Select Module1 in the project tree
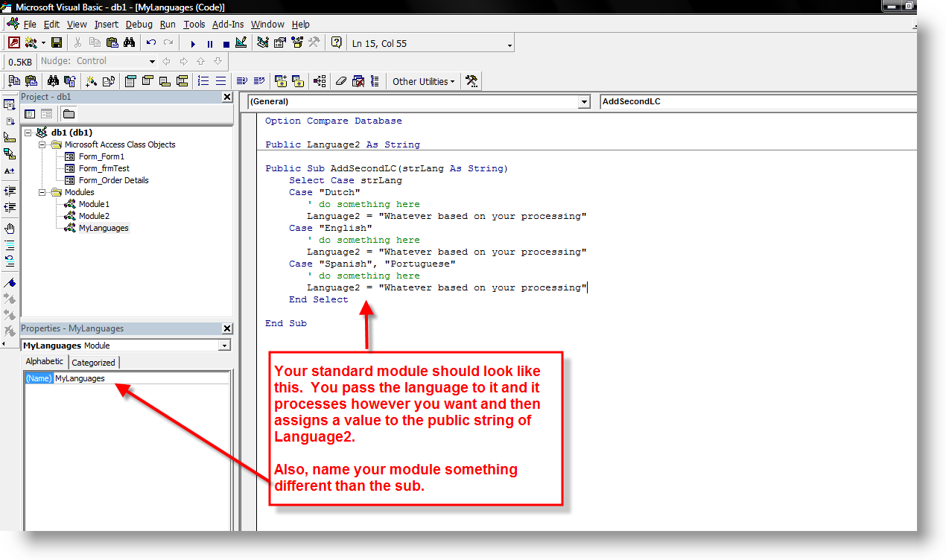946x560 pixels. coord(94,204)
